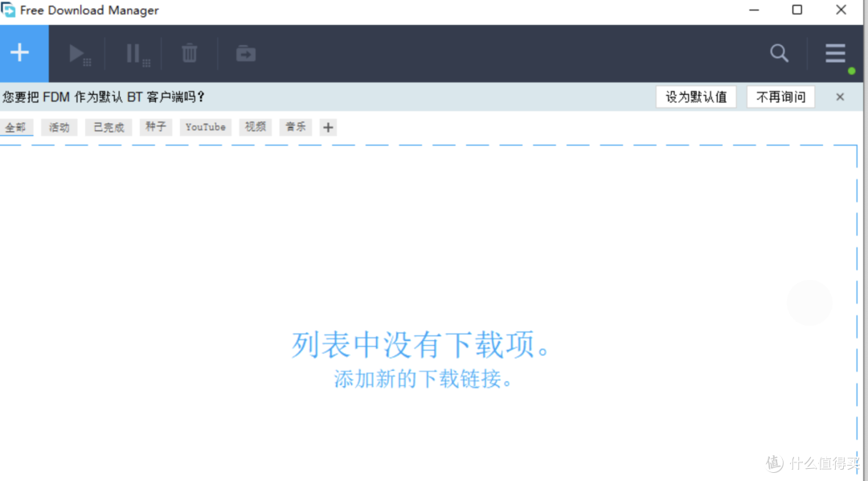
Task: Dismiss the BT client banner with the ×
Action: pos(840,96)
